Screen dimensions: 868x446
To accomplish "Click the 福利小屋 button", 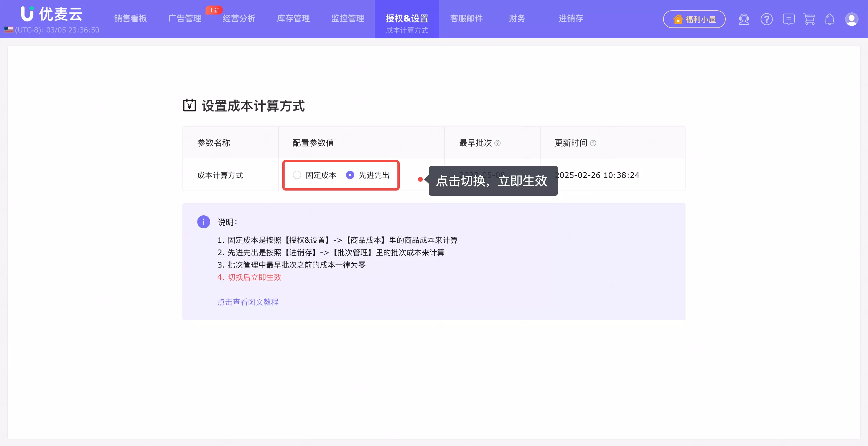I will [694, 19].
